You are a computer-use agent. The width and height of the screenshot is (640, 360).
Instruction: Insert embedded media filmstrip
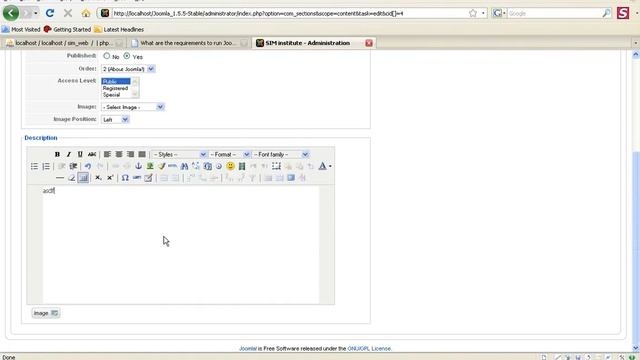click(x=242, y=166)
